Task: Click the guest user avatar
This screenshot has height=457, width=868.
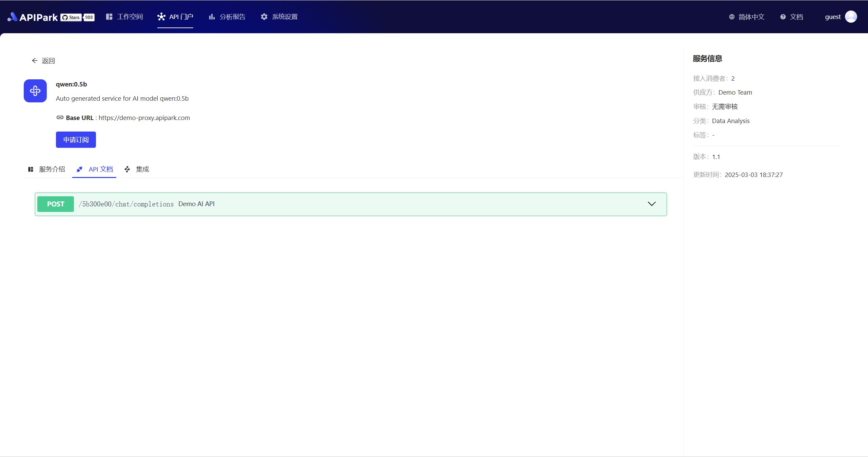Action: [x=851, y=17]
